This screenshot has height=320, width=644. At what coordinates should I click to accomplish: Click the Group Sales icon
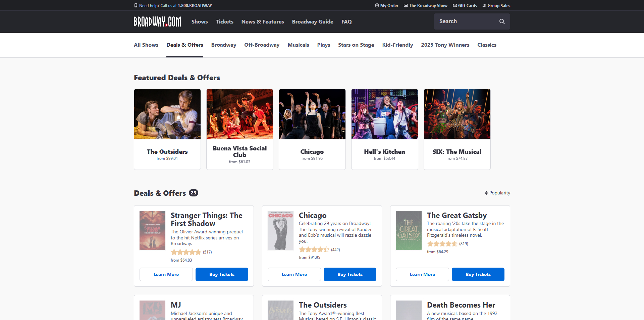coord(484,5)
